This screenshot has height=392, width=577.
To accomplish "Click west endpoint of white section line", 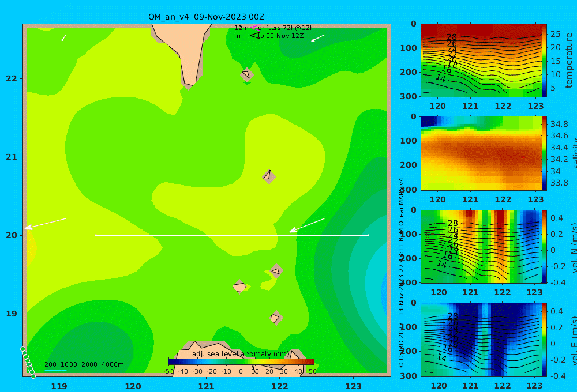I will (96, 235).
